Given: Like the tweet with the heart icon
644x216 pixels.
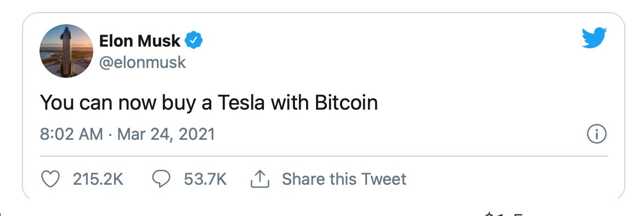Looking at the screenshot, I should (x=51, y=179).
